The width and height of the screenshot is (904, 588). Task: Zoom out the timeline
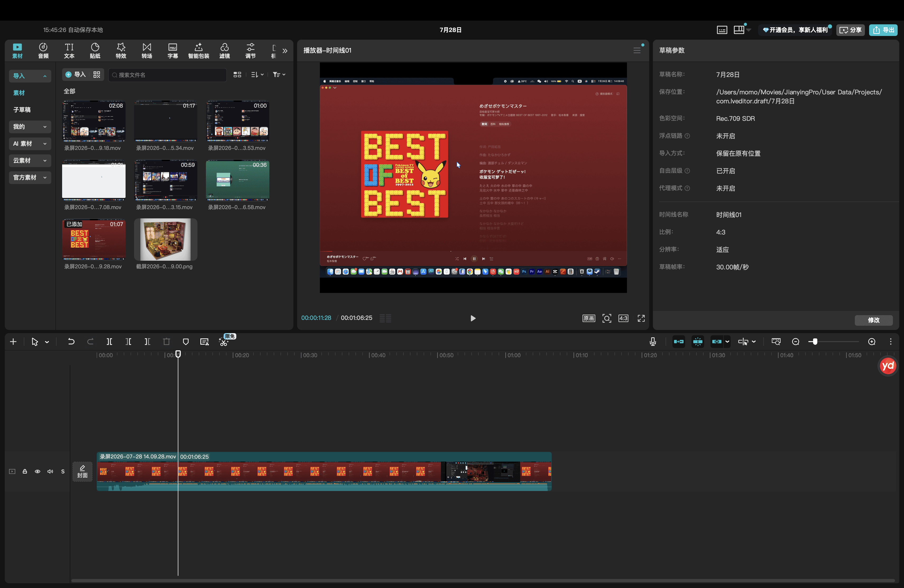click(796, 342)
